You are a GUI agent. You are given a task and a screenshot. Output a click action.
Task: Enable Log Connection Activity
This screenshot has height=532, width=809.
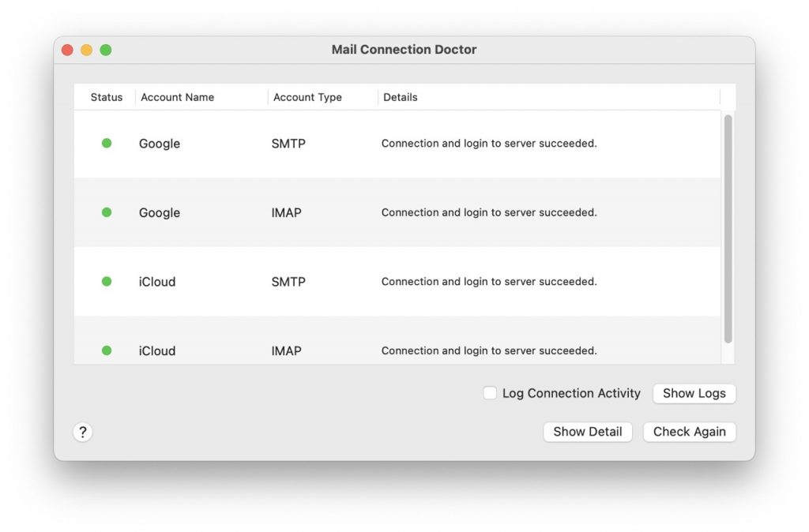490,392
